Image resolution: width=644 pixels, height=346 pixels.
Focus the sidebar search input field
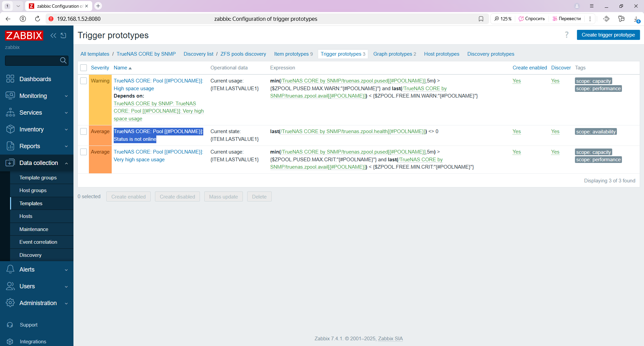[32, 61]
